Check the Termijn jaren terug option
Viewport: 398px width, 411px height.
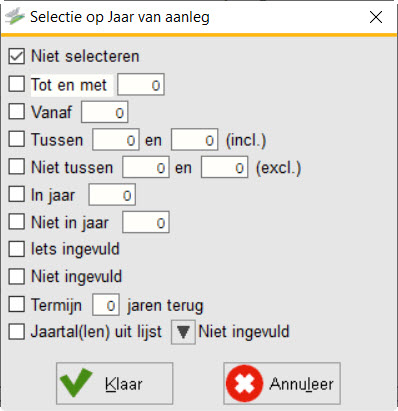click(x=17, y=304)
